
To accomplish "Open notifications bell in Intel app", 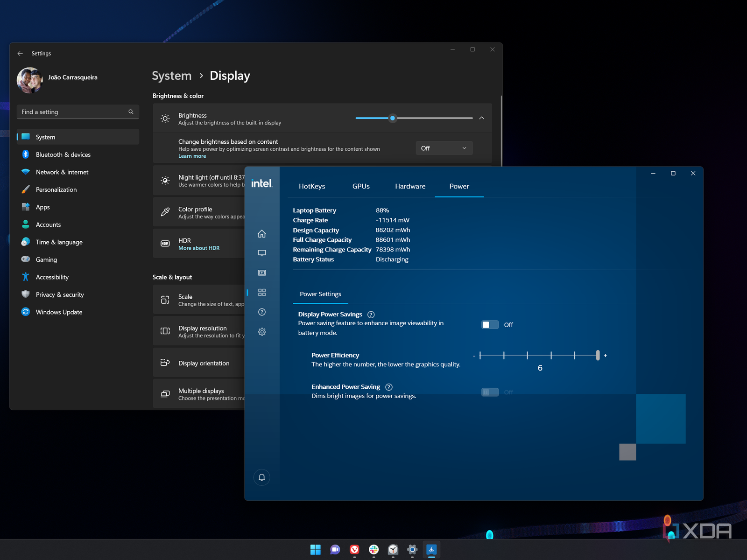I will [x=262, y=477].
